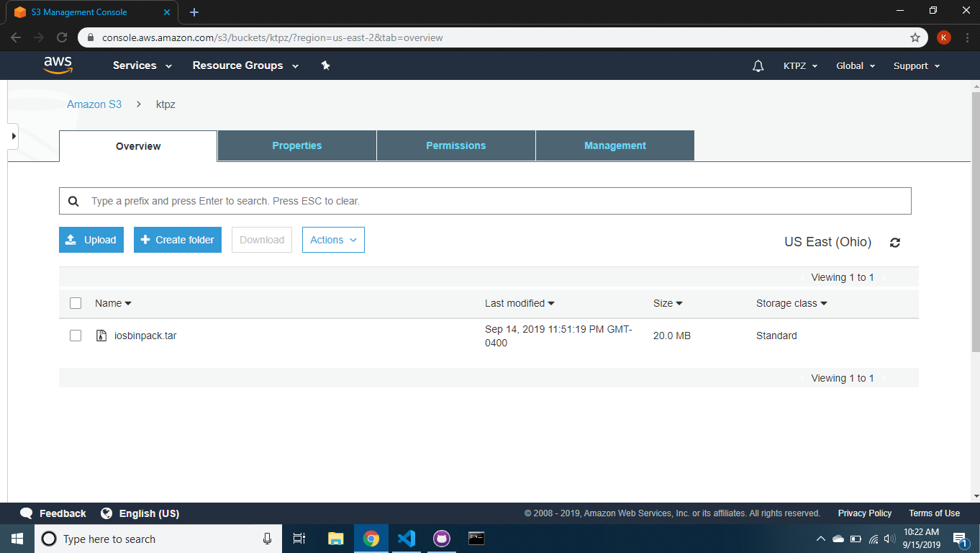
Task: Open File Explorer from taskbar
Action: tap(335, 539)
